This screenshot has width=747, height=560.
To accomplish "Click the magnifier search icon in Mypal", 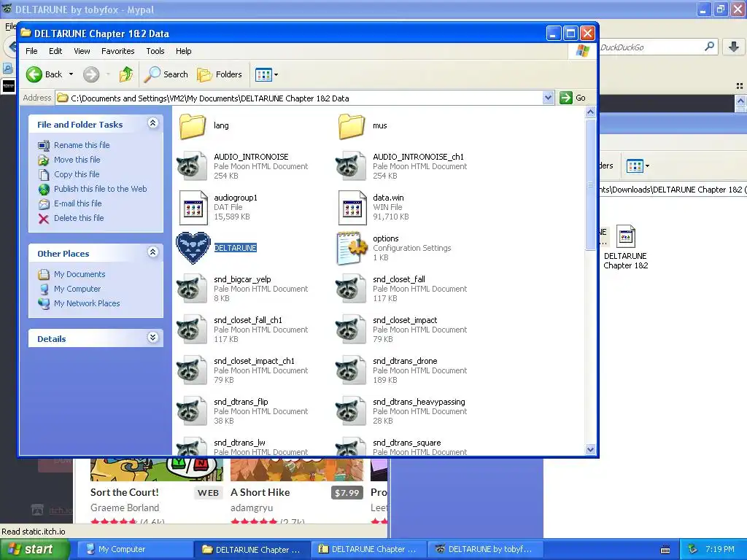I will coord(709,47).
